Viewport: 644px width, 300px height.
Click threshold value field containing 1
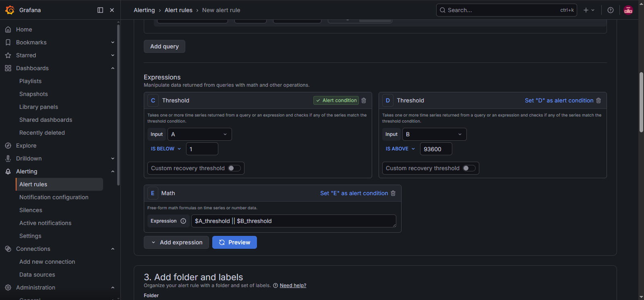pyautogui.click(x=202, y=149)
